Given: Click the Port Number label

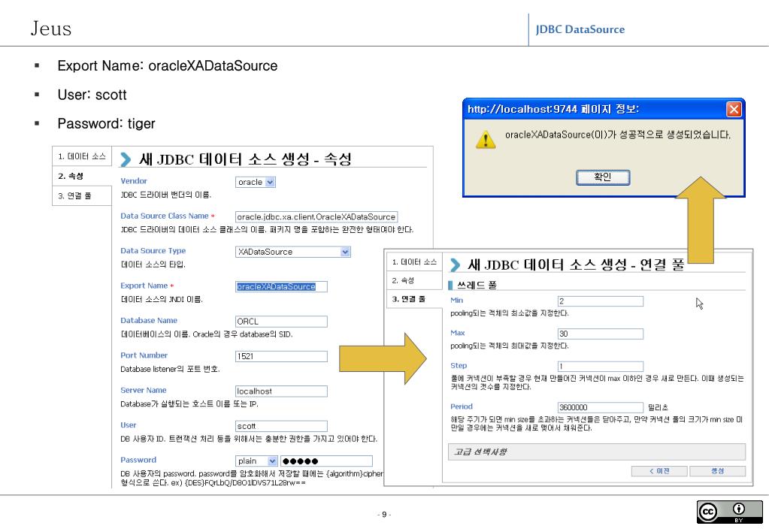Looking at the screenshot, I should click(144, 355).
